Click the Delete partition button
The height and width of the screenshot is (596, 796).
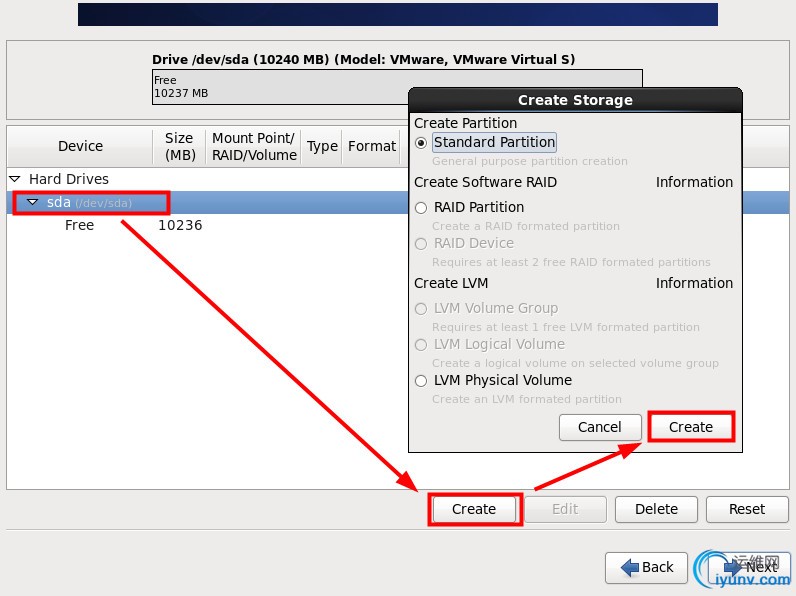coord(656,509)
